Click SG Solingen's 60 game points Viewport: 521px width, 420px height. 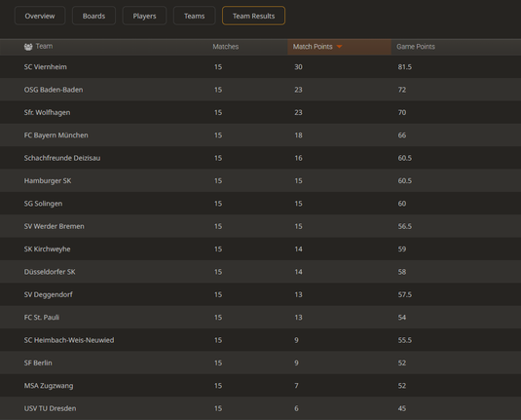click(x=402, y=204)
